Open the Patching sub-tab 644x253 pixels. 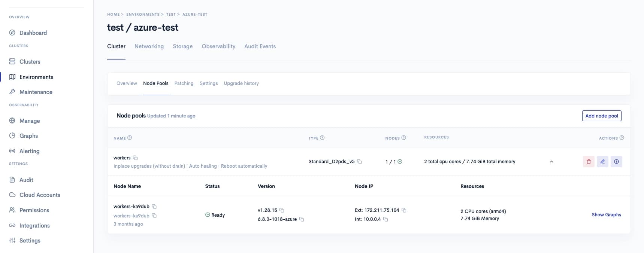pyautogui.click(x=184, y=83)
